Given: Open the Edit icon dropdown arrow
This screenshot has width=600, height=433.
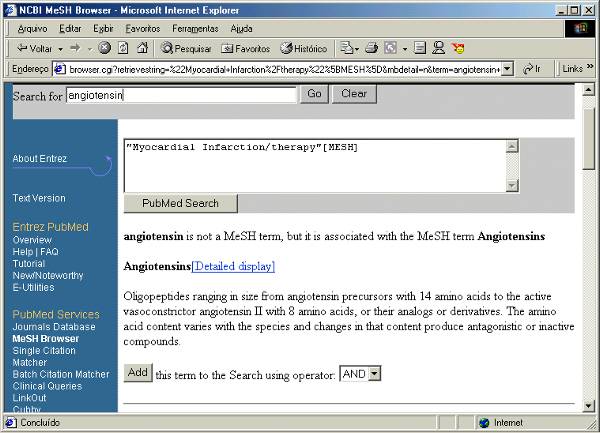Looking at the screenshot, I should 405,49.
